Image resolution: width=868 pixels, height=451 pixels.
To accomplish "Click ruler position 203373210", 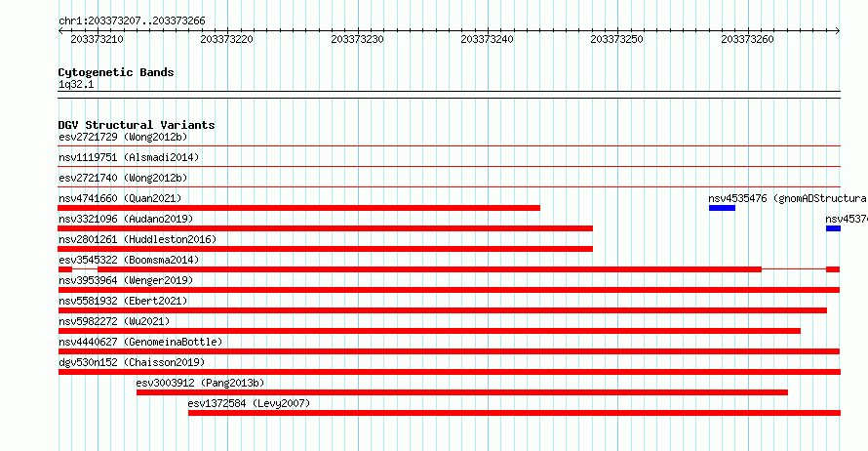I will (97, 39).
